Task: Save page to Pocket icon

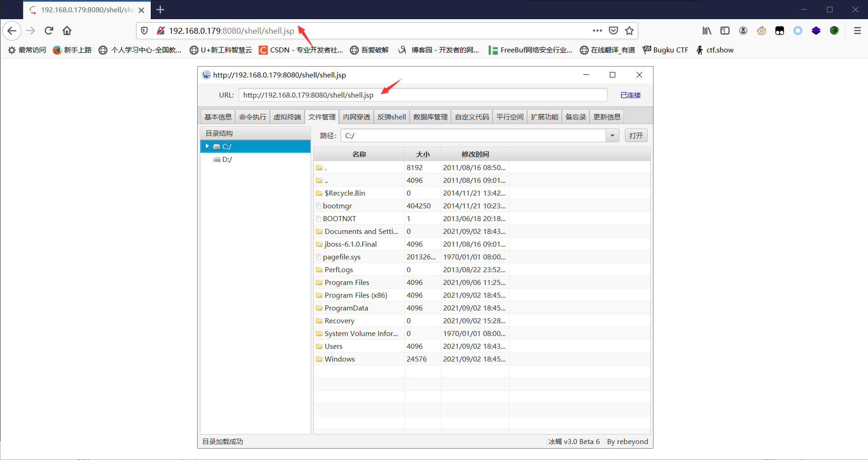Action: click(x=613, y=31)
